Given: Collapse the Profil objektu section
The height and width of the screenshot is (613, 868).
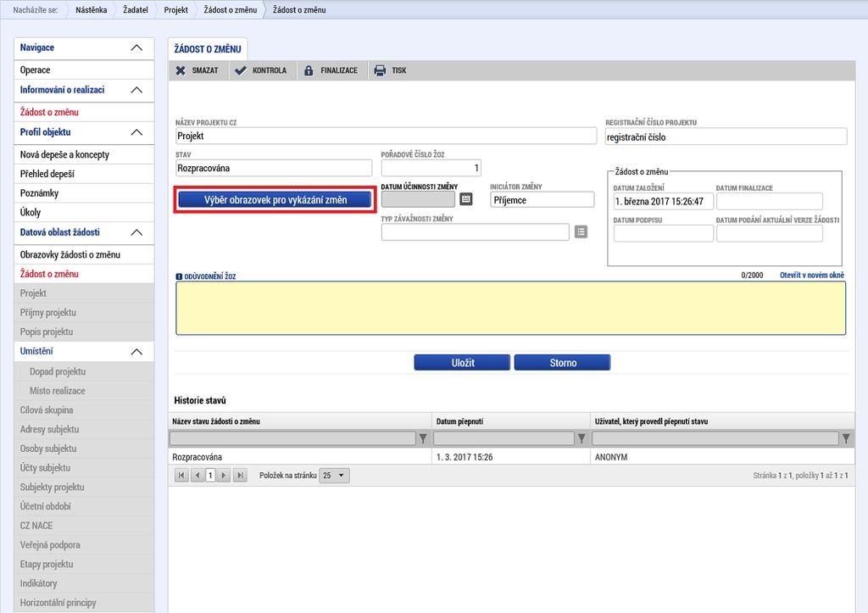Looking at the screenshot, I should point(136,132).
